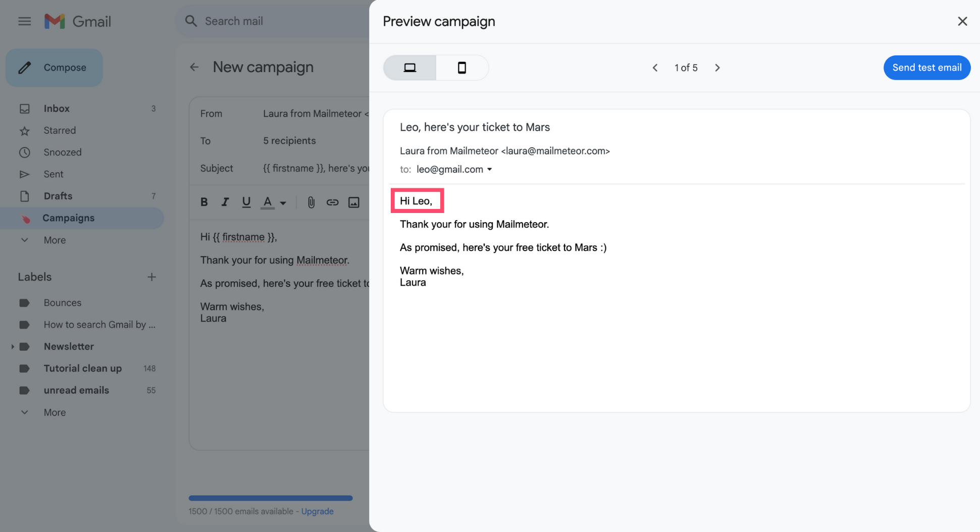Screen dimensions: 980x532
Task: Go back from New campaign with arrow
Action: coord(194,67)
